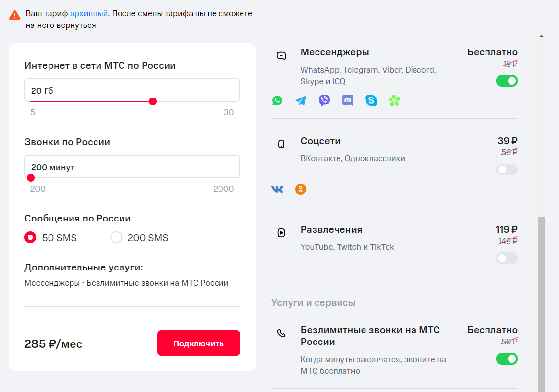Enable the Соцсети toggle
The width and height of the screenshot is (559, 392).
pos(507,170)
